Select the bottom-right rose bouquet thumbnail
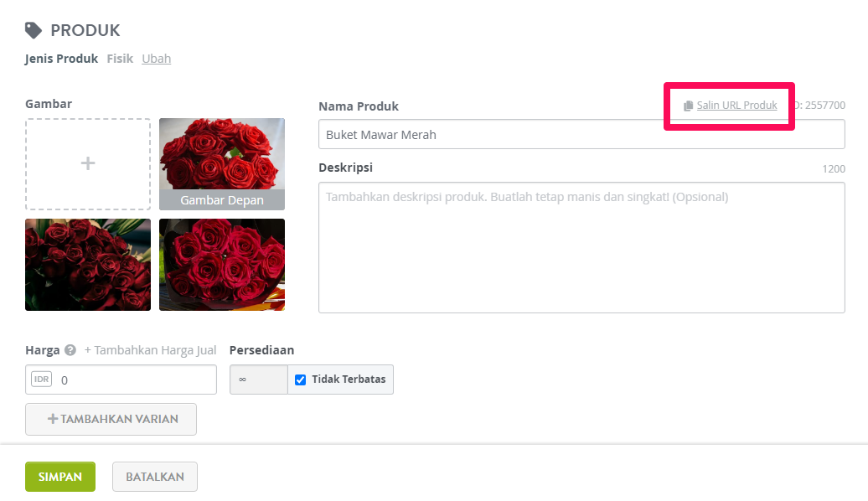 pyautogui.click(x=222, y=265)
